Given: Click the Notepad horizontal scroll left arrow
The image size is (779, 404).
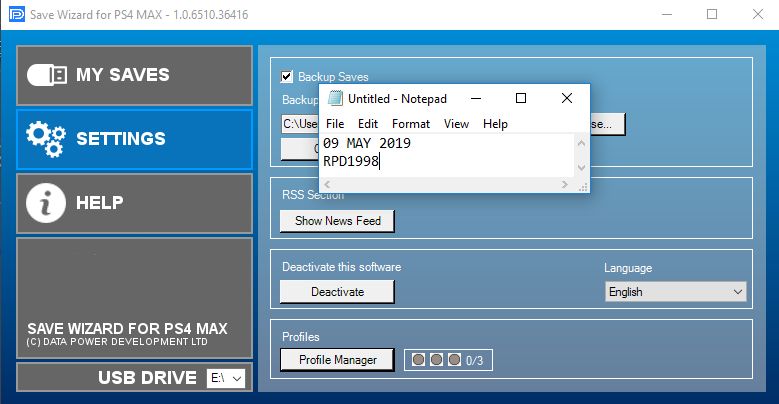Looking at the screenshot, I should coord(327,184).
